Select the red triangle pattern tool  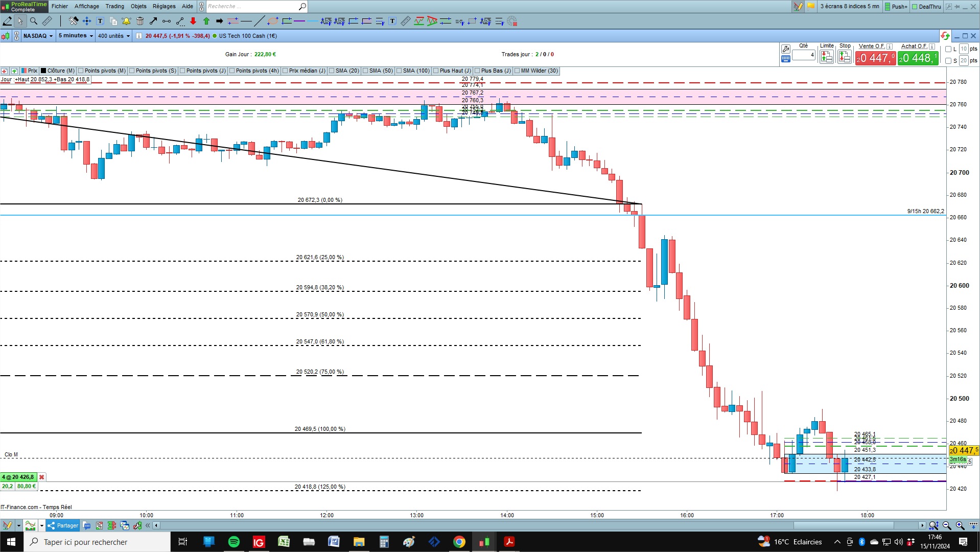pos(432,21)
